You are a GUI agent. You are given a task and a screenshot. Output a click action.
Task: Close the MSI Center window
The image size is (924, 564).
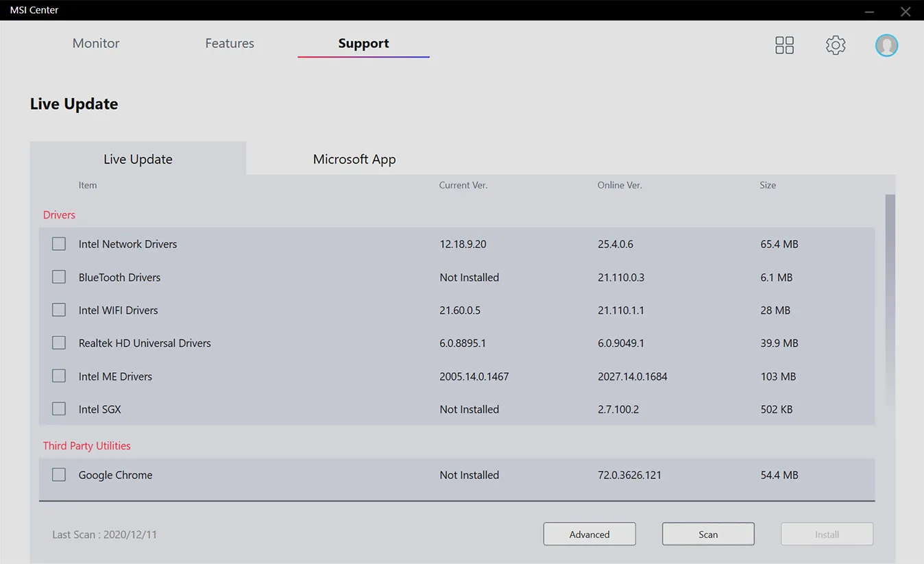[905, 11]
